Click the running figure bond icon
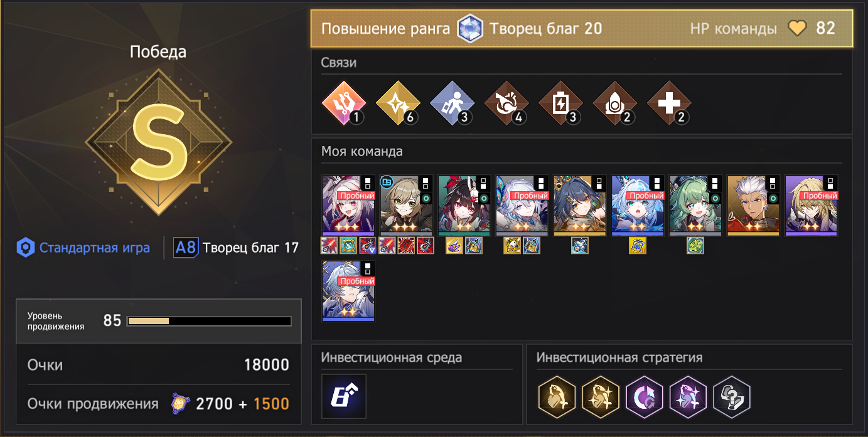Screen dimensions: 868x437 [452, 103]
